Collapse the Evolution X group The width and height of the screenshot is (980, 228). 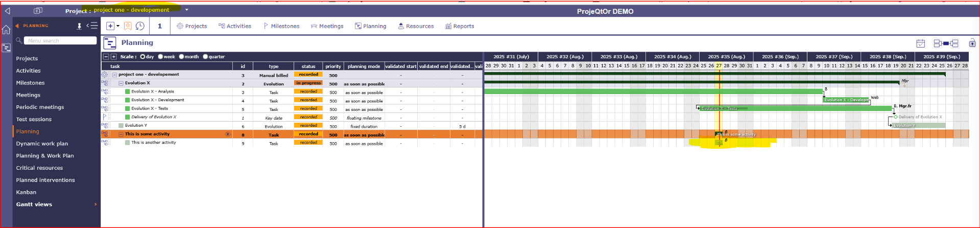[x=121, y=83]
